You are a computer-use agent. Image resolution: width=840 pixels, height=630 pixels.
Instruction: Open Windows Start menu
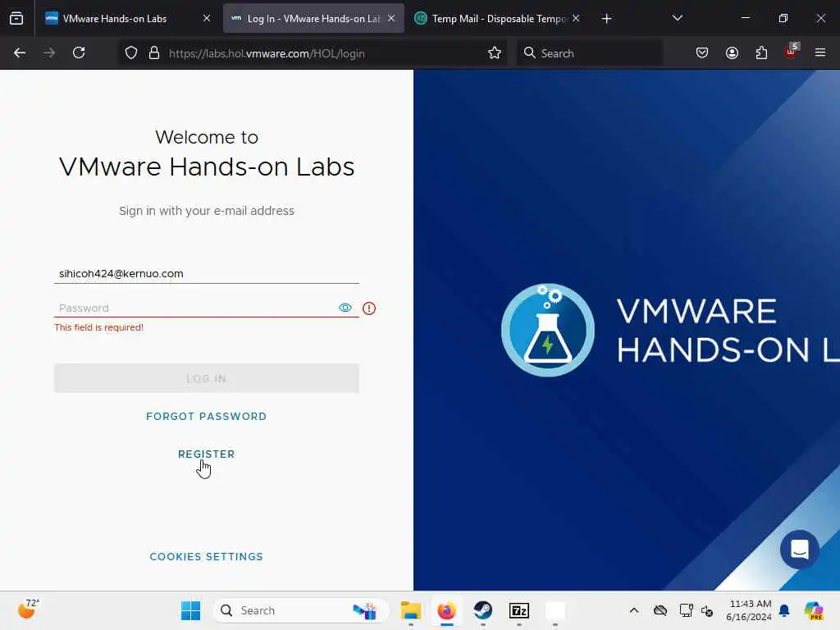coord(190,610)
